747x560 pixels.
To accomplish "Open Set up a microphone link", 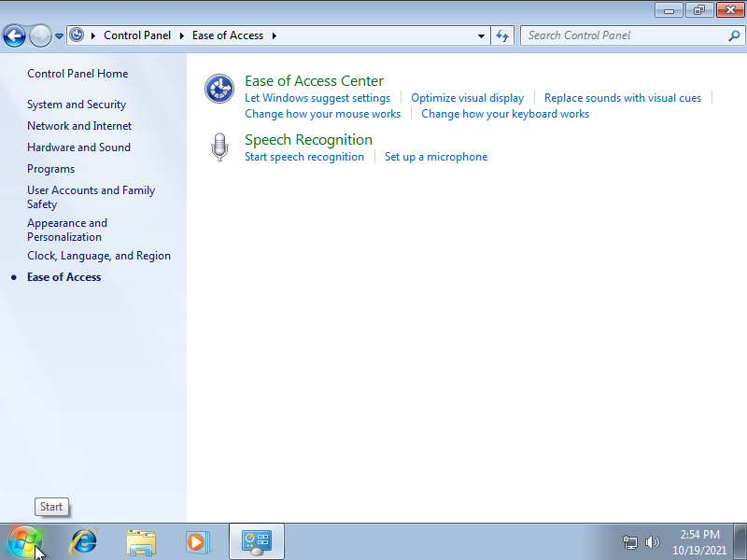I will tap(436, 157).
